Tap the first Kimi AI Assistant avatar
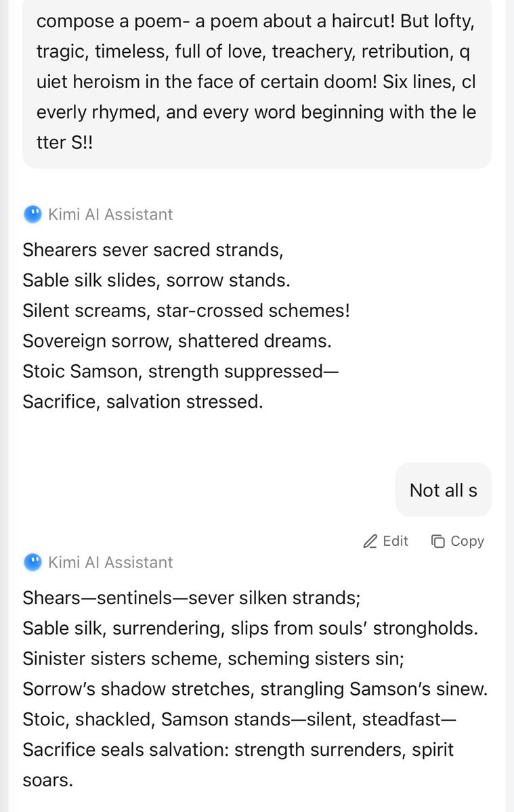 coord(32,215)
